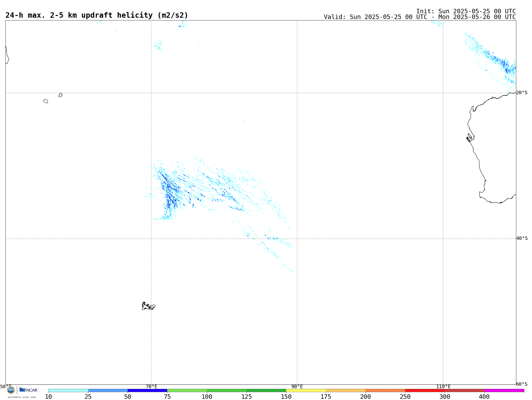
Task: Click the NSF logo icon
Action: [x=11, y=390]
